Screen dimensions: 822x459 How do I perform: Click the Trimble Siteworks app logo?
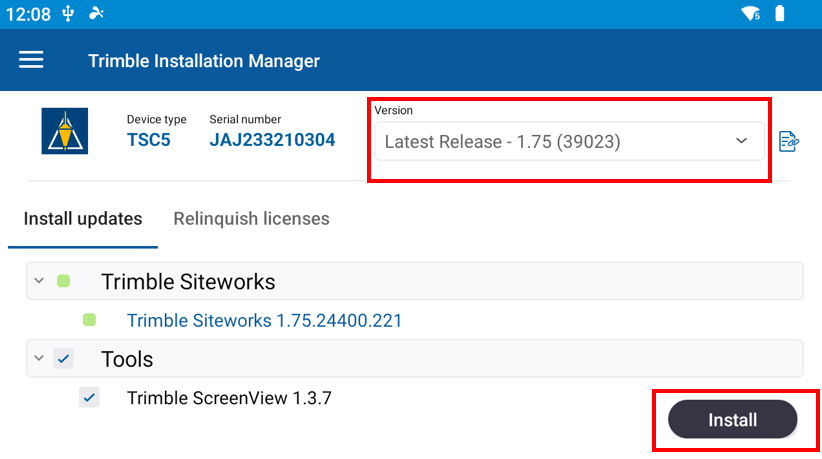64,131
